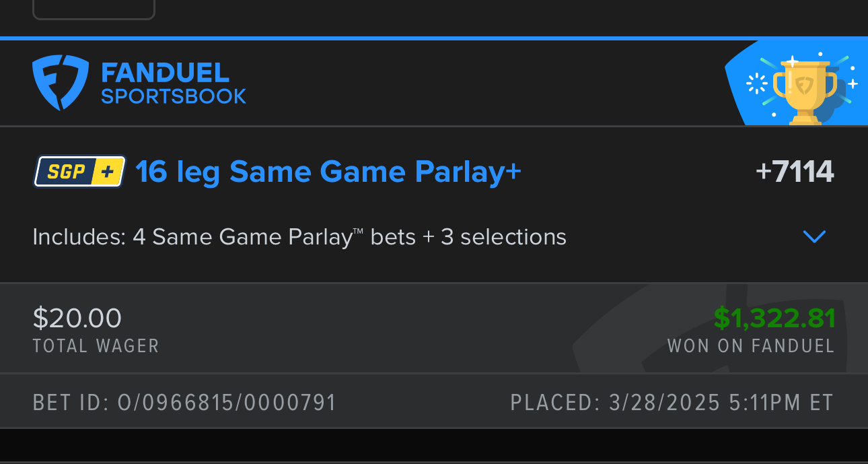Click the blue divider line above the header

(434, 38)
